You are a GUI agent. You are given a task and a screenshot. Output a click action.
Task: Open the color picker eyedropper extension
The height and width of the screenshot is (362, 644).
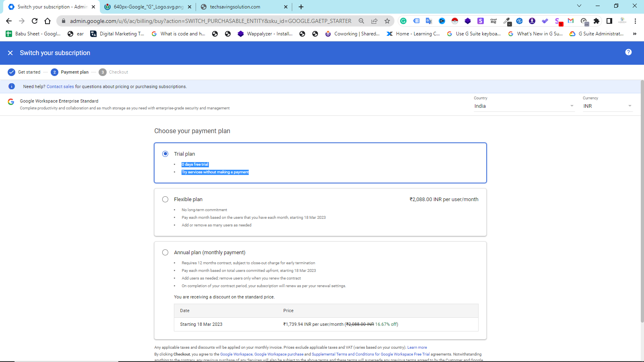[507, 21]
